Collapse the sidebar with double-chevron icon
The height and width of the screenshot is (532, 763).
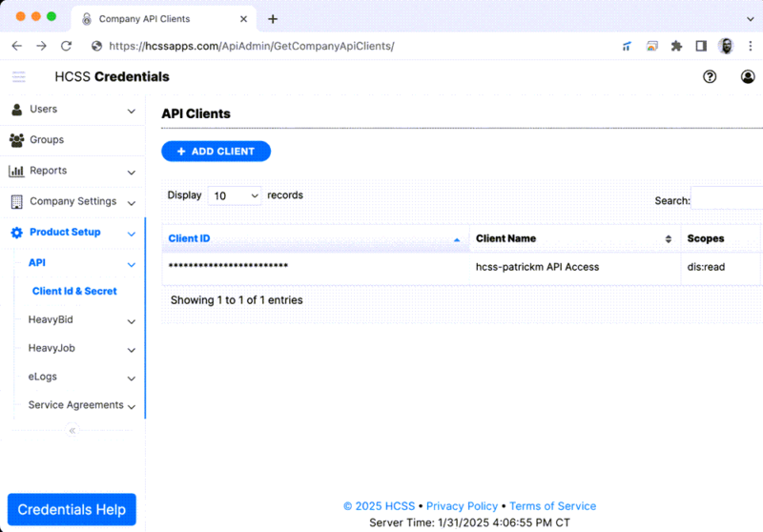click(x=72, y=430)
